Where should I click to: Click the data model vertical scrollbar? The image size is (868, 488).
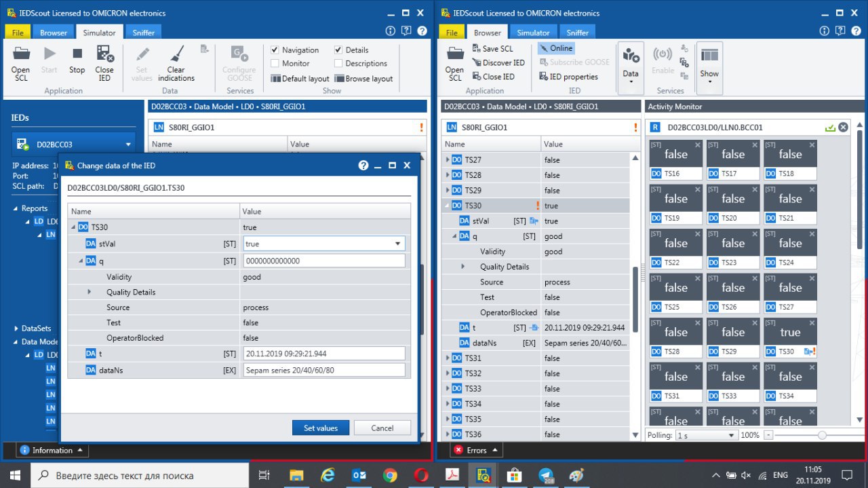tap(635, 299)
